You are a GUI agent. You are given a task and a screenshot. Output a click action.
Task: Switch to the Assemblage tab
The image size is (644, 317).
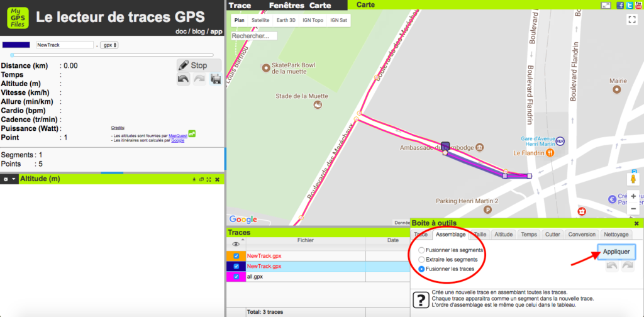click(x=450, y=235)
